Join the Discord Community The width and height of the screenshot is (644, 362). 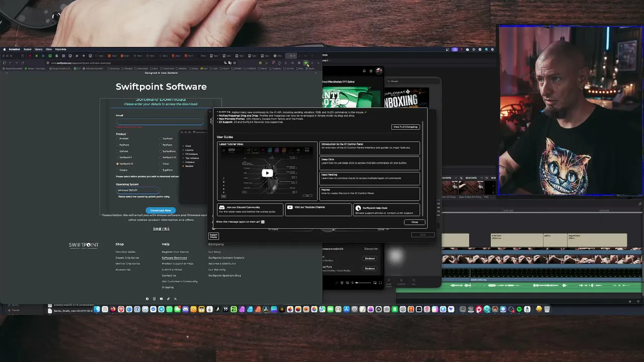pyautogui.click(x=251, y=210)
